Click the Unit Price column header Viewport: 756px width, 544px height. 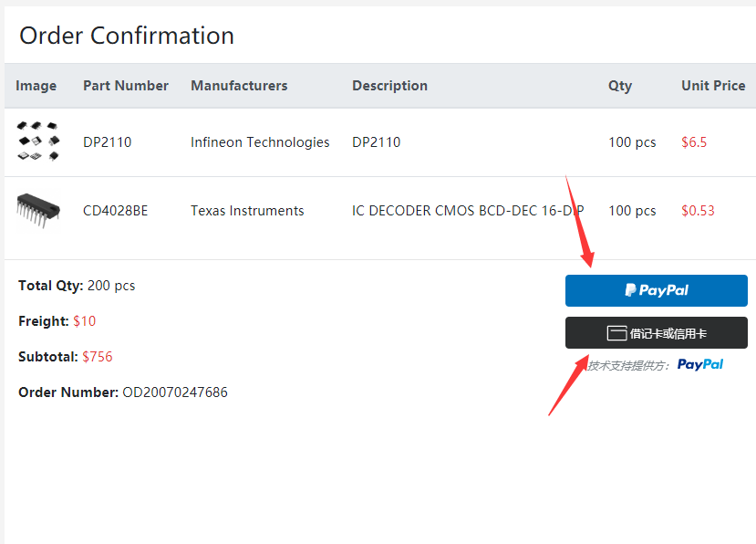coord(713,86)
